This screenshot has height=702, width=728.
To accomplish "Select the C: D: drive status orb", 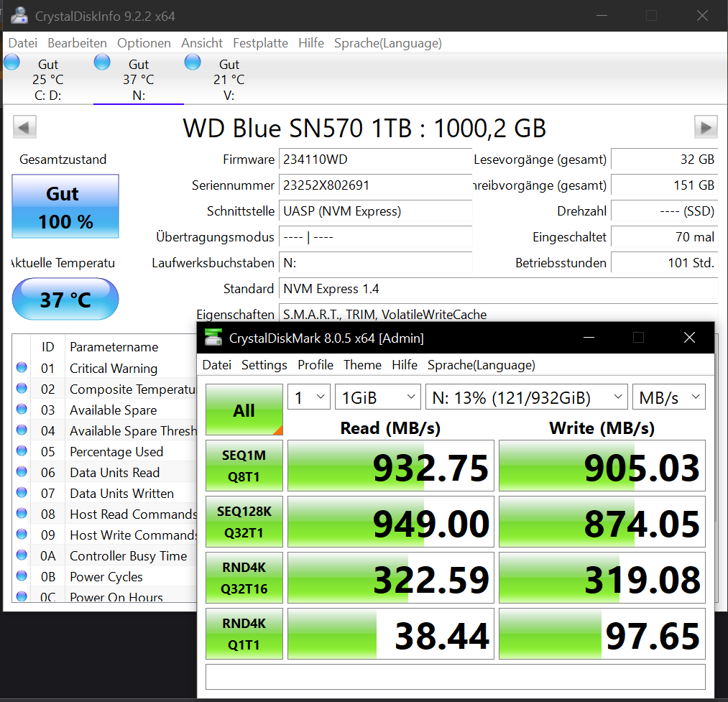I will click(x=11, y=62).
